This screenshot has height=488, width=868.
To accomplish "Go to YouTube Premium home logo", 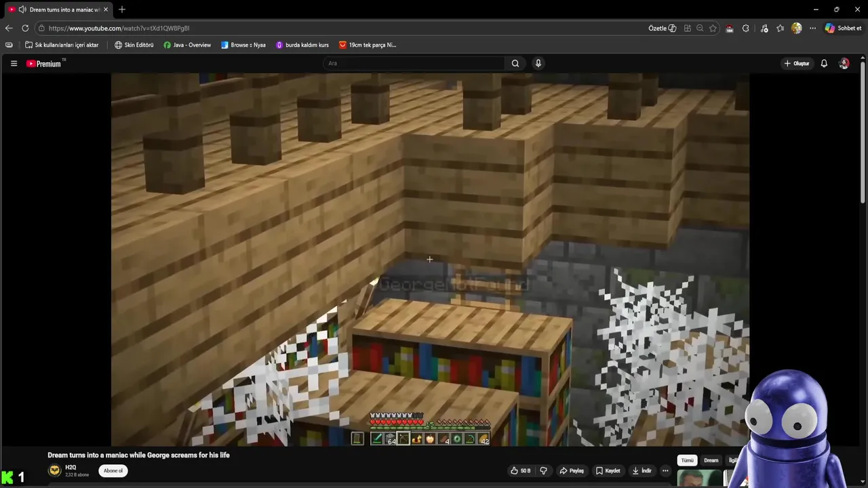I will click(44, 64).
